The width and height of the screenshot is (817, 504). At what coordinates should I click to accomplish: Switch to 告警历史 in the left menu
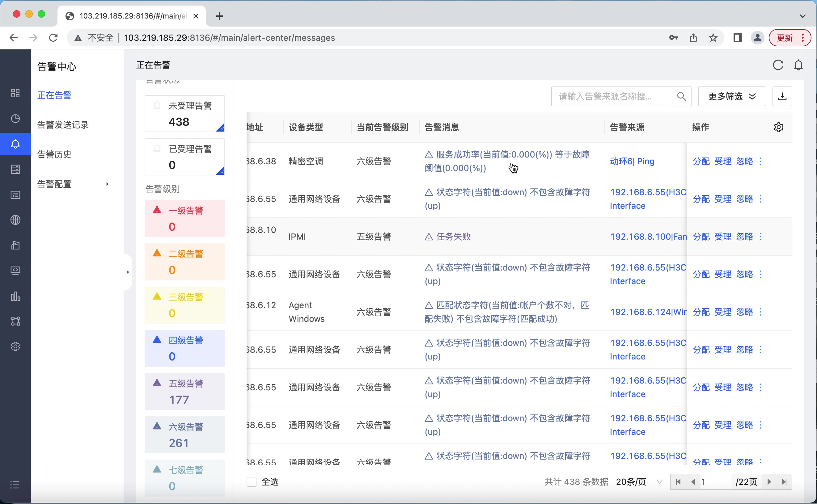point(54,154)
